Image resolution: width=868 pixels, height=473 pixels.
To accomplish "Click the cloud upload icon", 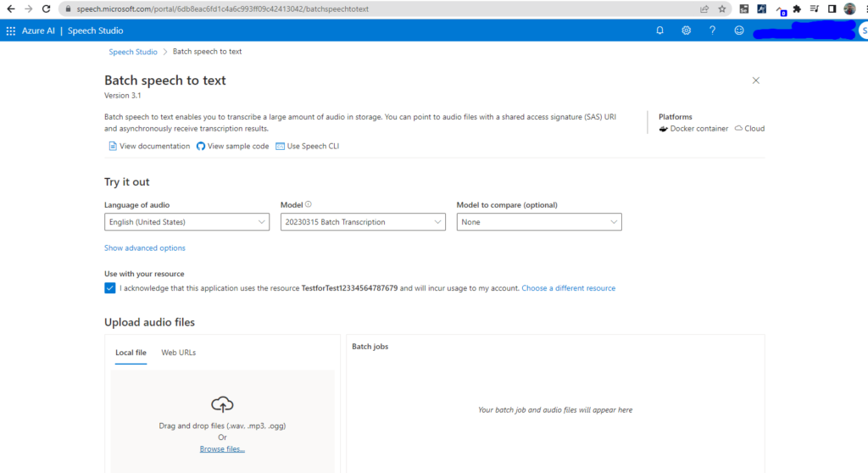I will [x=222, y=404].
